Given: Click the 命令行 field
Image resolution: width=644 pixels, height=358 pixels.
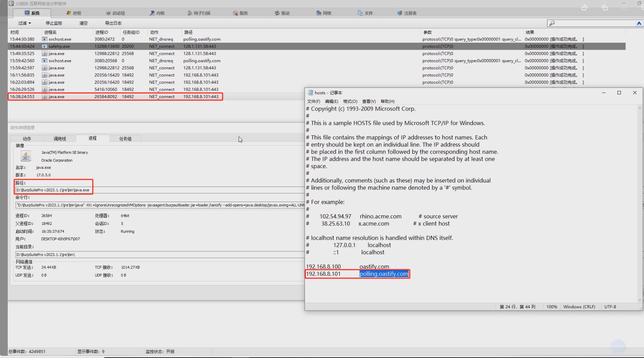Looking at the screenshot, I should point(160,205).
